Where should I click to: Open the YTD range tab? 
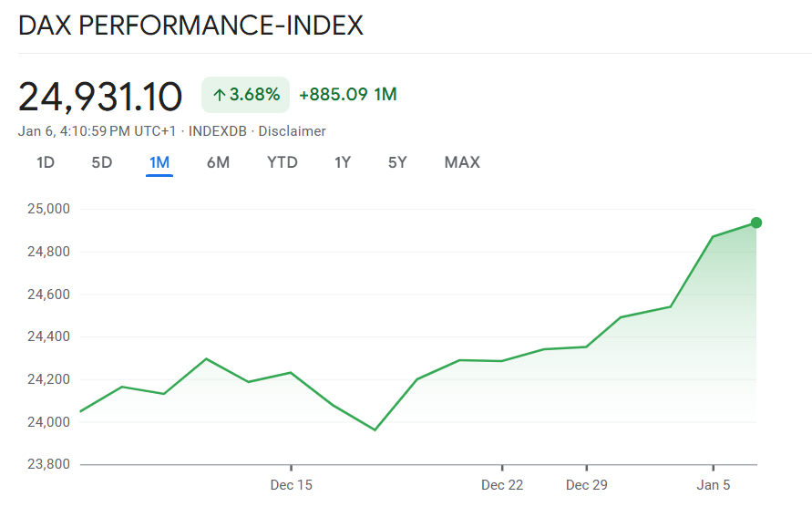[283, 163]
